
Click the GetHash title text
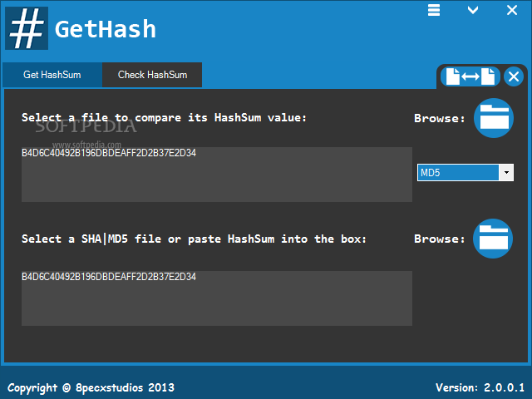(106, 29)
